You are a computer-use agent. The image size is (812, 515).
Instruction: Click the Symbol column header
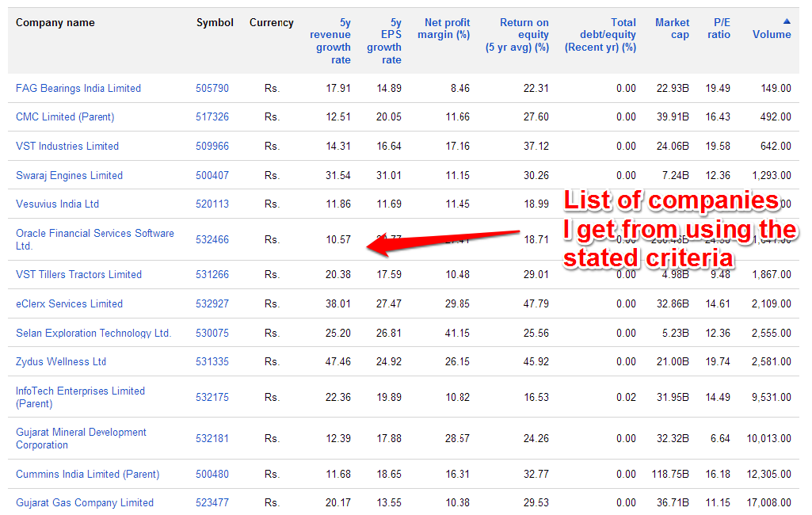[x=215, y=22]
